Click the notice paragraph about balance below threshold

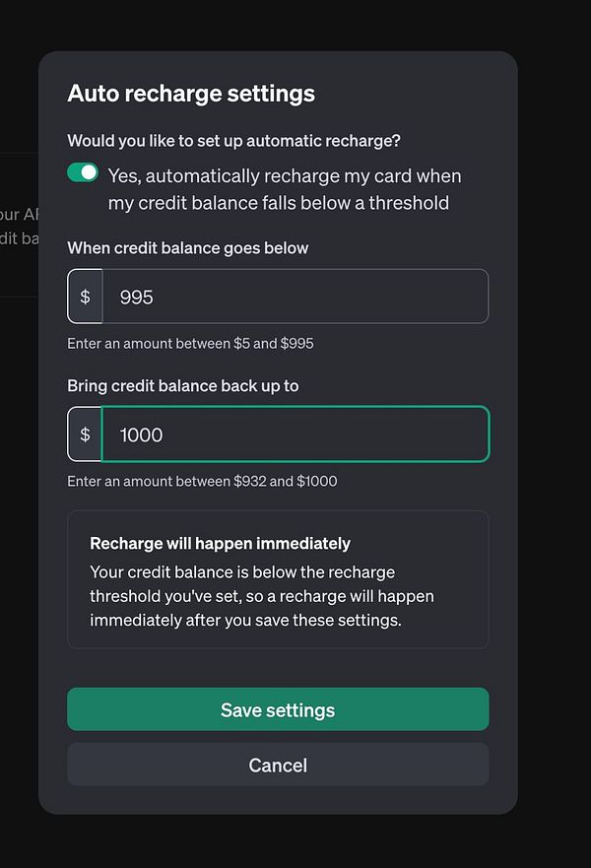(262, 596)
